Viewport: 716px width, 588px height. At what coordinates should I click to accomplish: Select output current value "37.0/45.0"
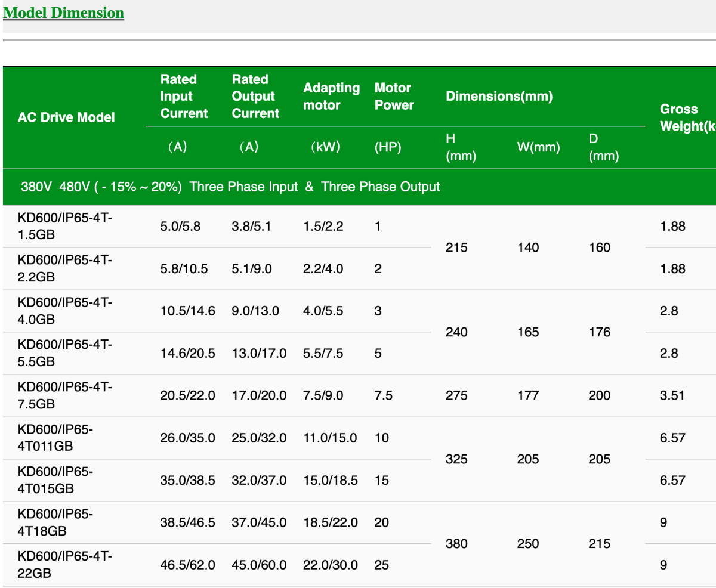pyautogui.click(x=259, y=522)
